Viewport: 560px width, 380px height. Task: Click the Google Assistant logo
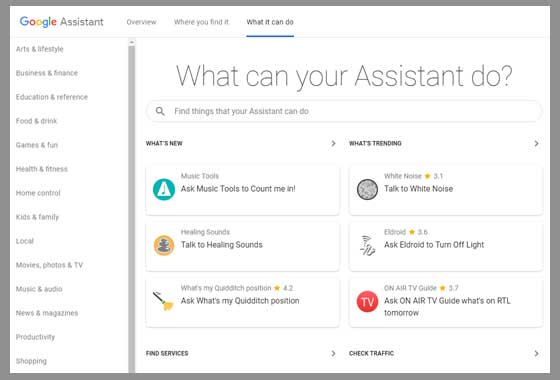point(61,22)
